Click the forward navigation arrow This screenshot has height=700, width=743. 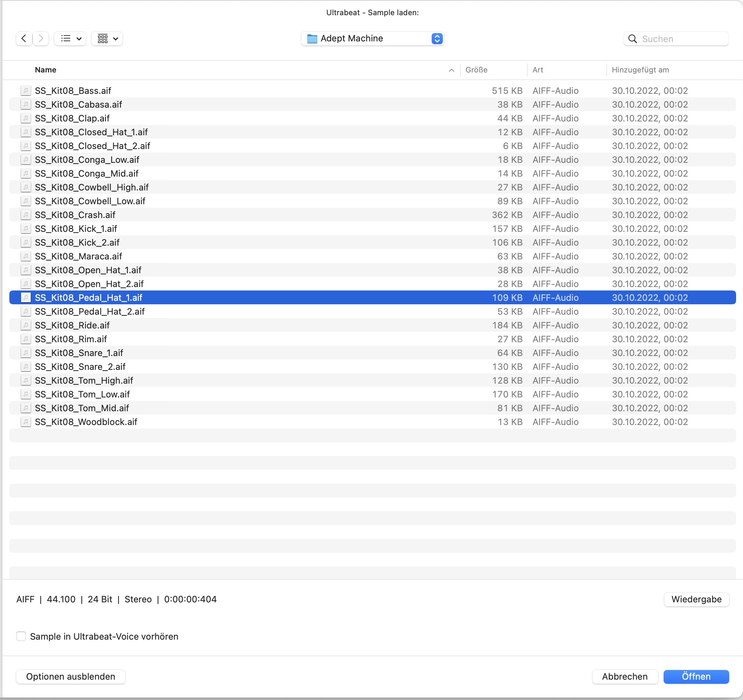click(x=41, y=39)
